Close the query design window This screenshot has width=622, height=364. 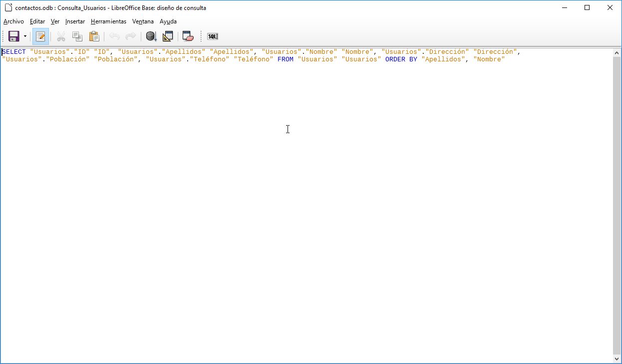click(x=610, y=7)
